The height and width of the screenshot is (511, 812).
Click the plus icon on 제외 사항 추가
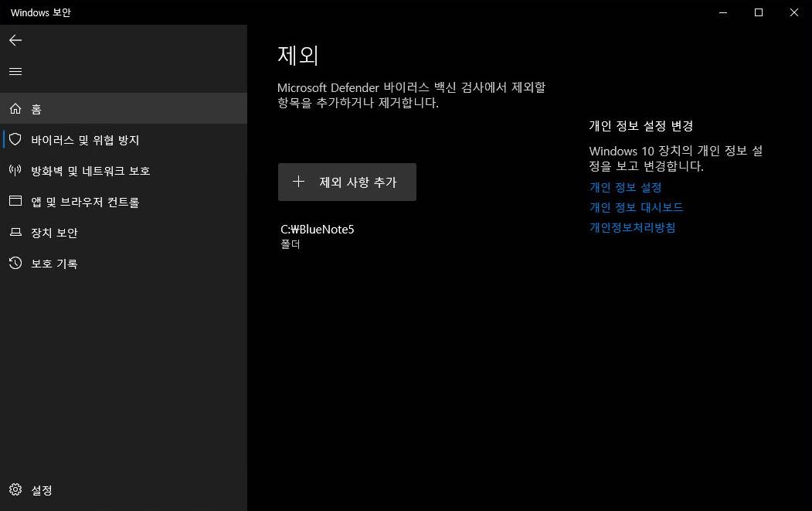(298, 182)
